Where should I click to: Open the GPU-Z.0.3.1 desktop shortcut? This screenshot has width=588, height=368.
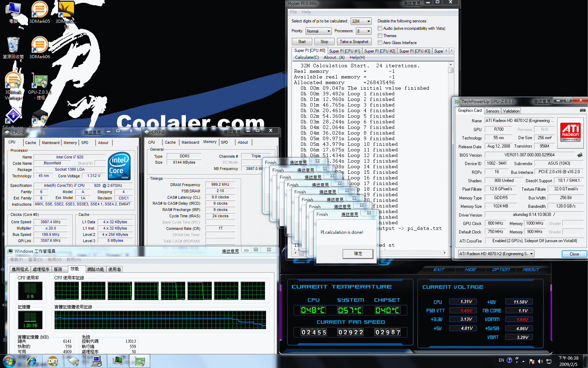pos(40,86)
